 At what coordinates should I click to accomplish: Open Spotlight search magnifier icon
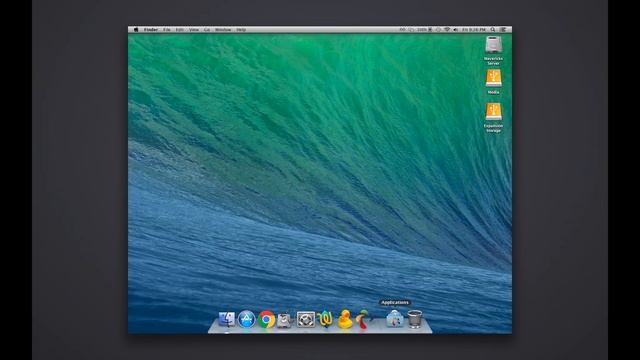tap(493, 29)
